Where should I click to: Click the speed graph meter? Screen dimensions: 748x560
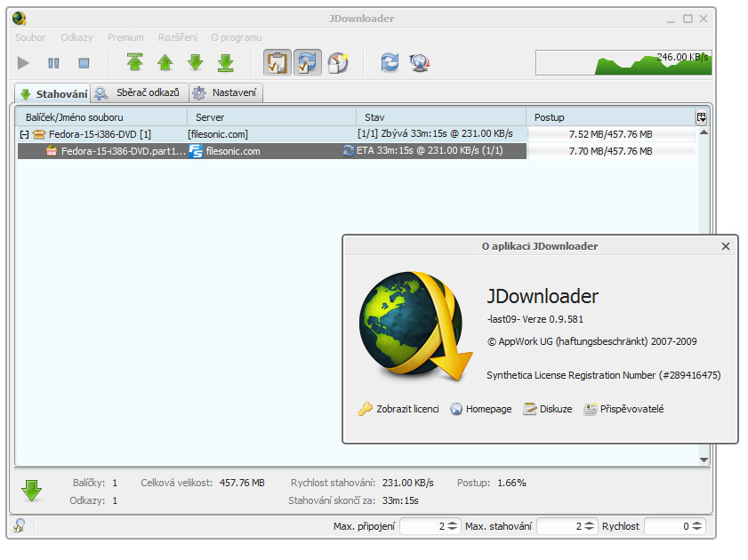pos(623,62)
